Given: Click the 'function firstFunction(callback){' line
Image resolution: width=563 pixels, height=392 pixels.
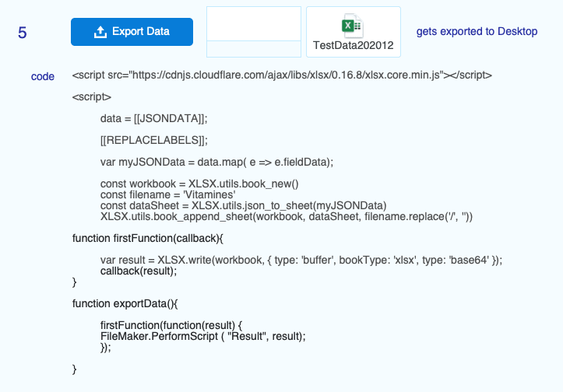Looking at the screenshot, I should pyautogui.click(x=148, y=239).
